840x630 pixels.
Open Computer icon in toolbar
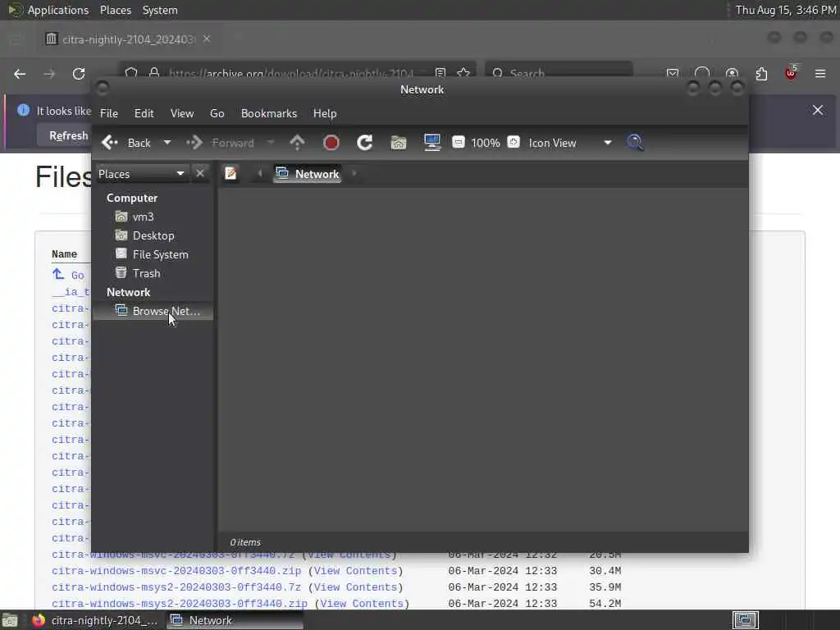point(431,143)
